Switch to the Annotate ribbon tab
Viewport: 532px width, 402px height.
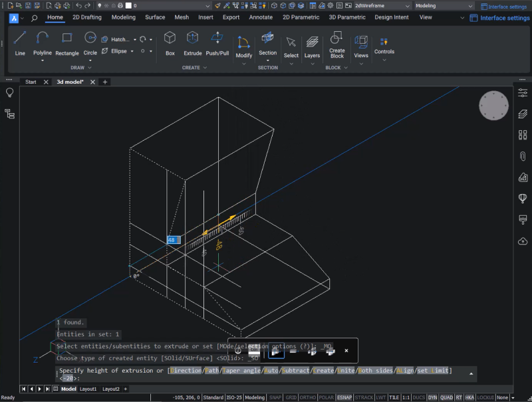[x=261, y=17]
